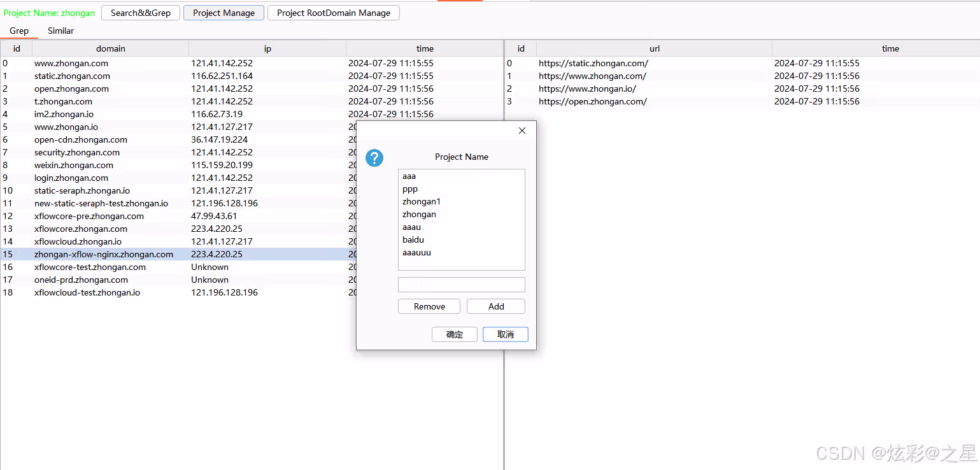This screenshot has height=470, width=980.
Task: Choose 'aaauuu' from the project list
Action: pyautogui.click(x=416, y=252)
